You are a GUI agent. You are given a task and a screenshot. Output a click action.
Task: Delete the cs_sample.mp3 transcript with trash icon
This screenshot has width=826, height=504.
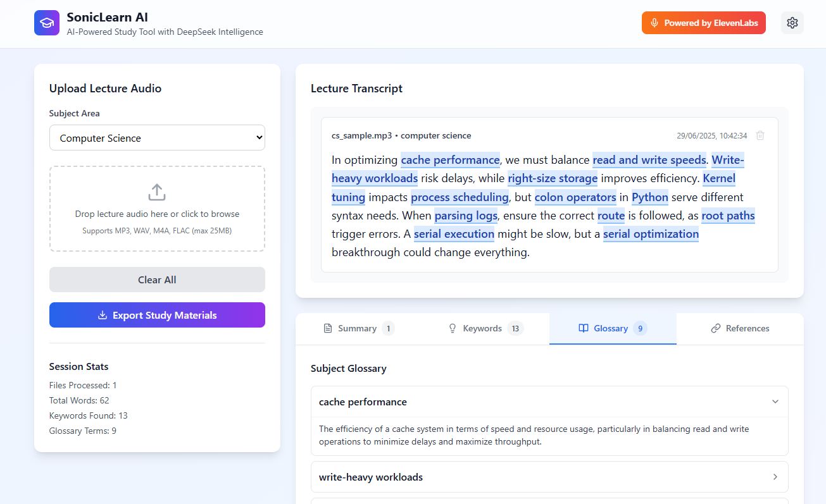760,135
